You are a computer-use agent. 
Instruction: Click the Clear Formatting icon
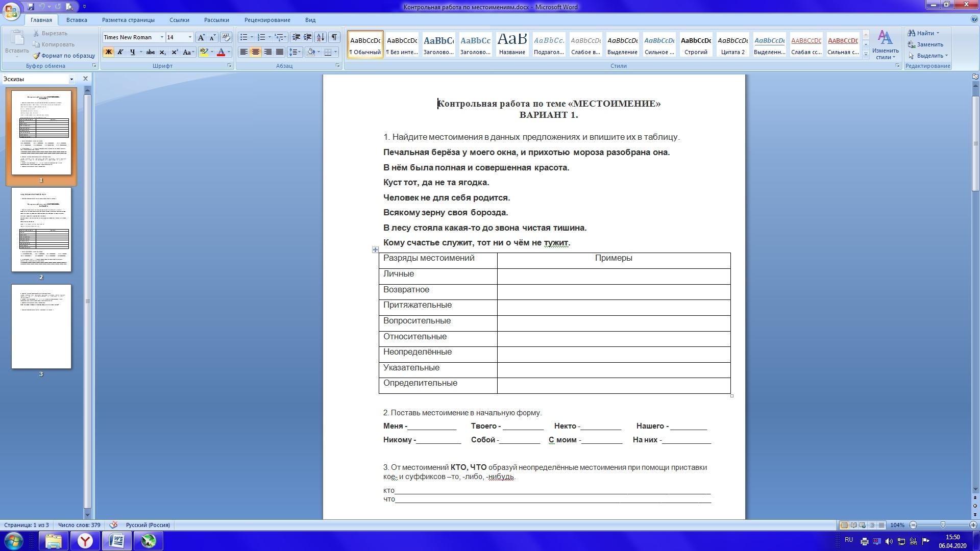[226, 37]
